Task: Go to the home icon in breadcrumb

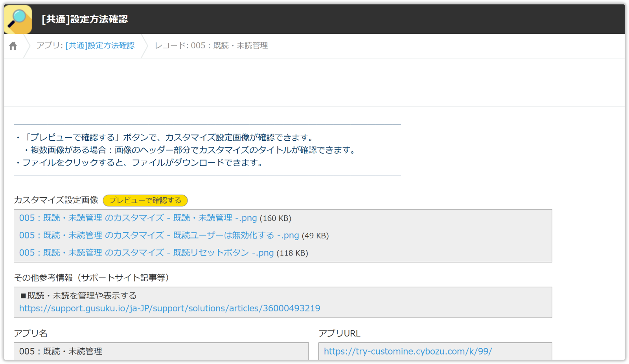Action: [13, 46]
